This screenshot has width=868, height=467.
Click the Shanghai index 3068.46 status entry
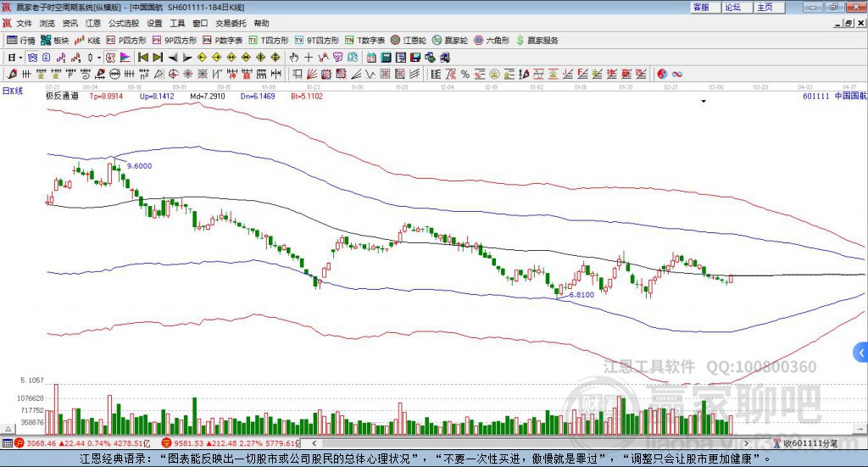click(x=83, y=443)
